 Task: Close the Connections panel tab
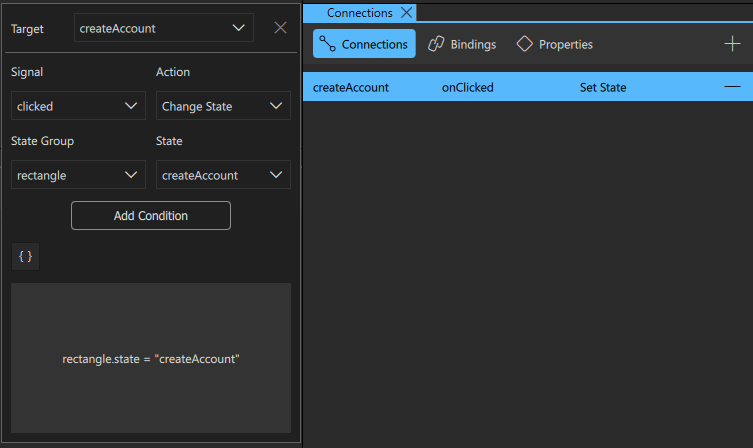[x=405, y=13]
